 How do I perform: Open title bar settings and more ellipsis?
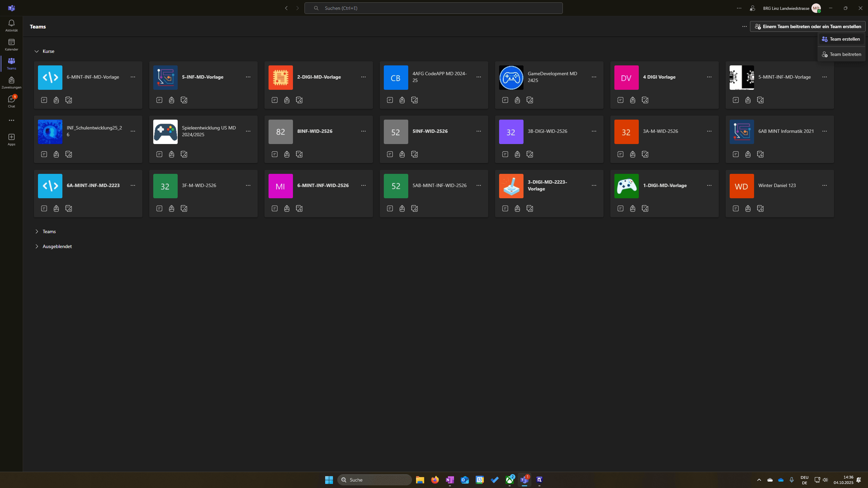(739, 8)
